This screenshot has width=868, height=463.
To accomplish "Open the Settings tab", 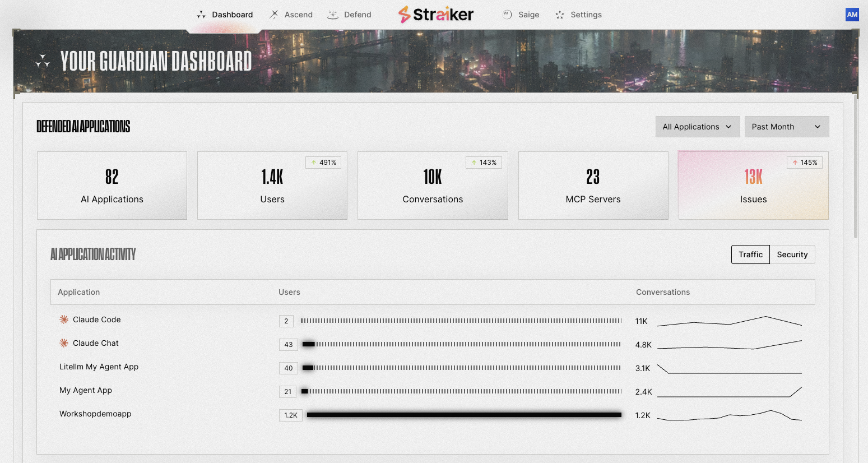I will tap(578, 15).
